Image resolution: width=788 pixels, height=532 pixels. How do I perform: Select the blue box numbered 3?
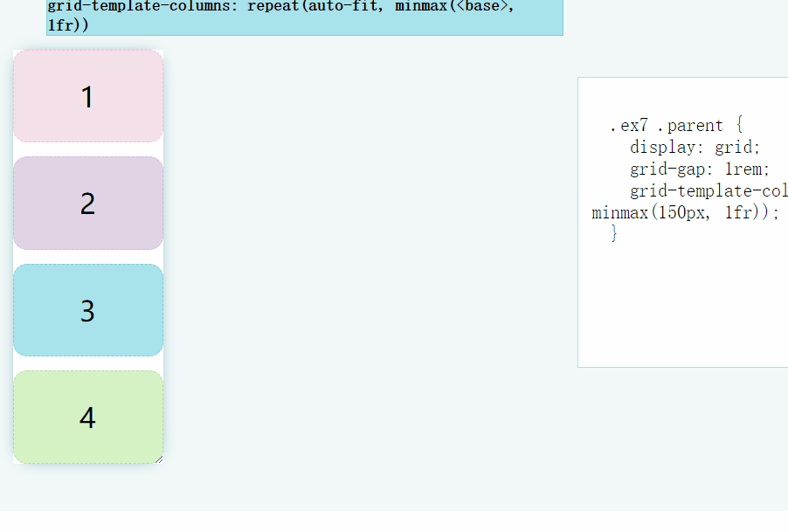[x=88, y=310]
